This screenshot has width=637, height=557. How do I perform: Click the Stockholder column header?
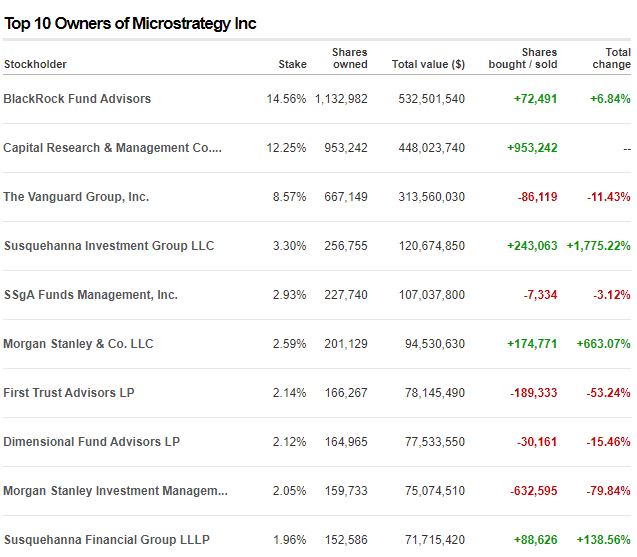tap(35, 64)
